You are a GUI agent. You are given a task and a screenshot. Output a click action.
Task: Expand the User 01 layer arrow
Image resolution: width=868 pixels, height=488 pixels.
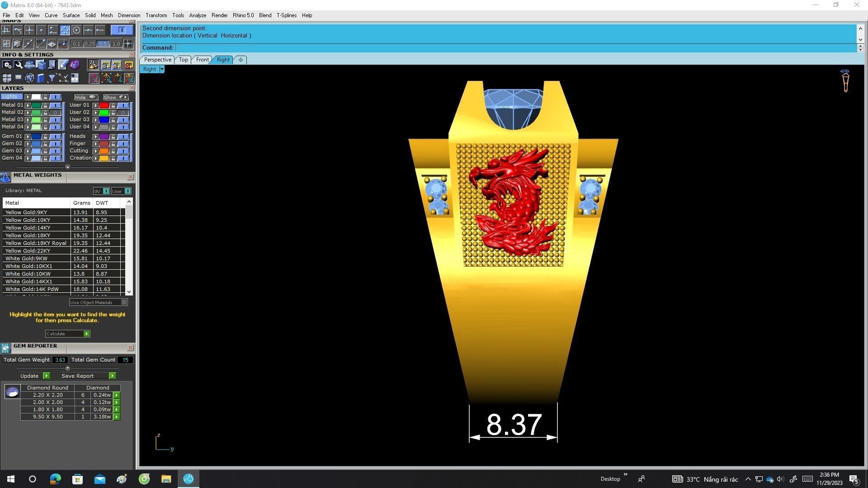(x=95, y=105)
